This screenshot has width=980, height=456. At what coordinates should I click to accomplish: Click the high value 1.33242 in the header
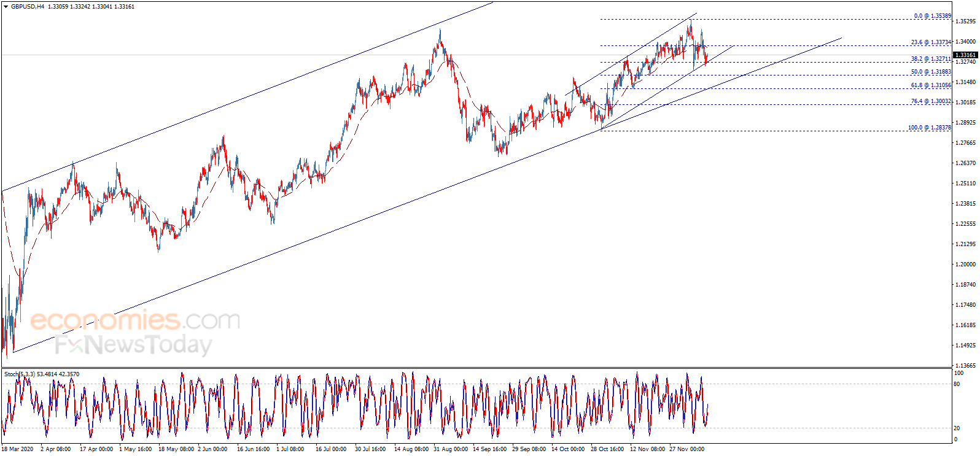pos(80,7)
